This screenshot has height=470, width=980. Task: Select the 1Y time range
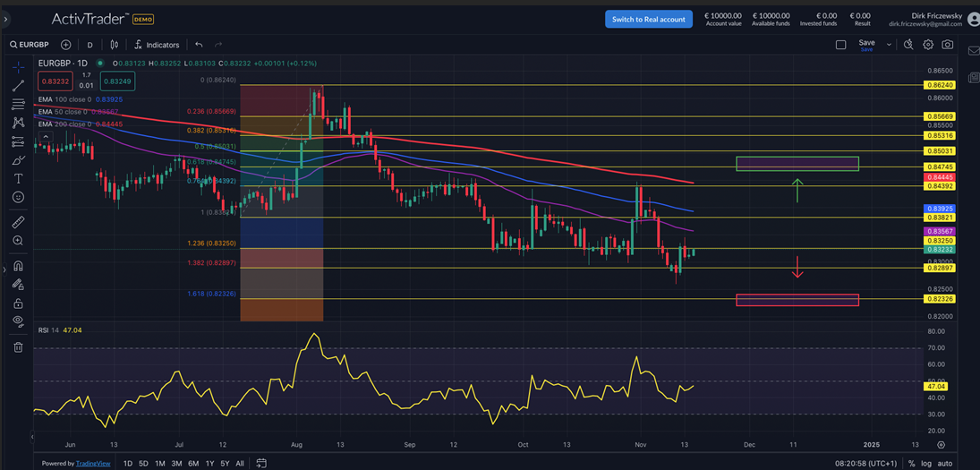tap(209, 464)
